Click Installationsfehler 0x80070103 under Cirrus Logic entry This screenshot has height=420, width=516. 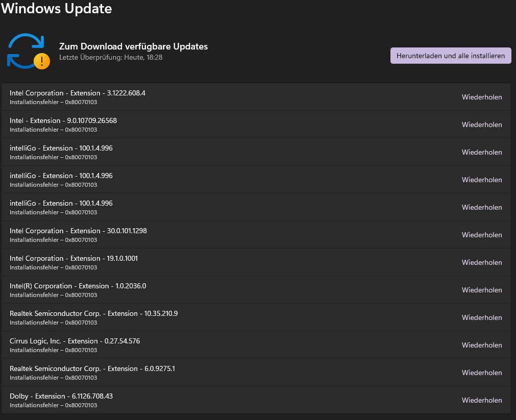pyautogui.click(x=53, y=350)
